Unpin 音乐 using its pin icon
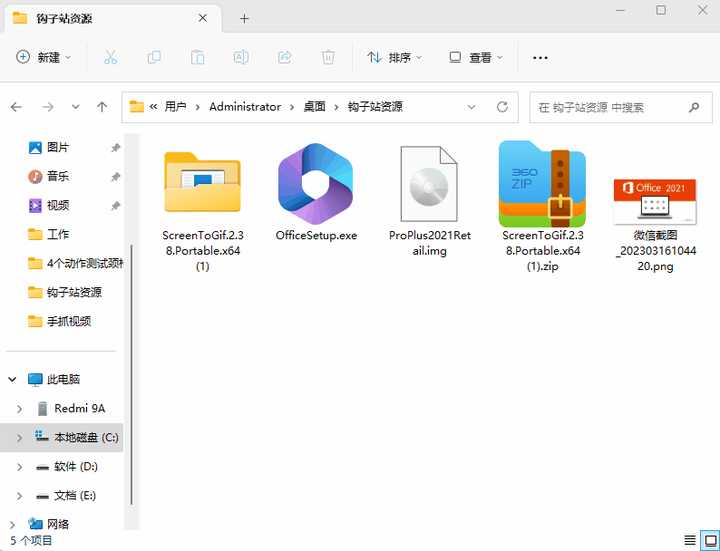720x551 pixels. (115, 176)
